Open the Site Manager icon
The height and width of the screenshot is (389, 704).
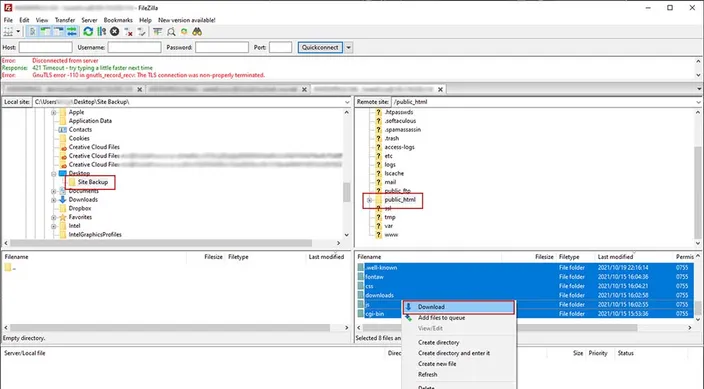click(8, 31)
